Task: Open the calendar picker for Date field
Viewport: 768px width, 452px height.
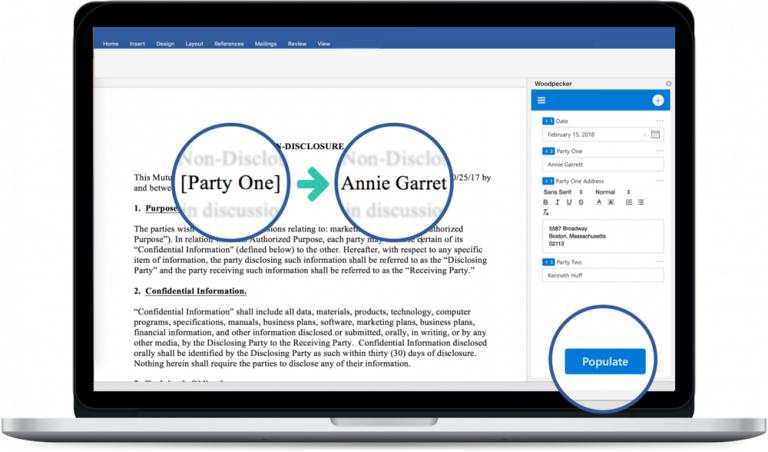Action: [656, 134]
